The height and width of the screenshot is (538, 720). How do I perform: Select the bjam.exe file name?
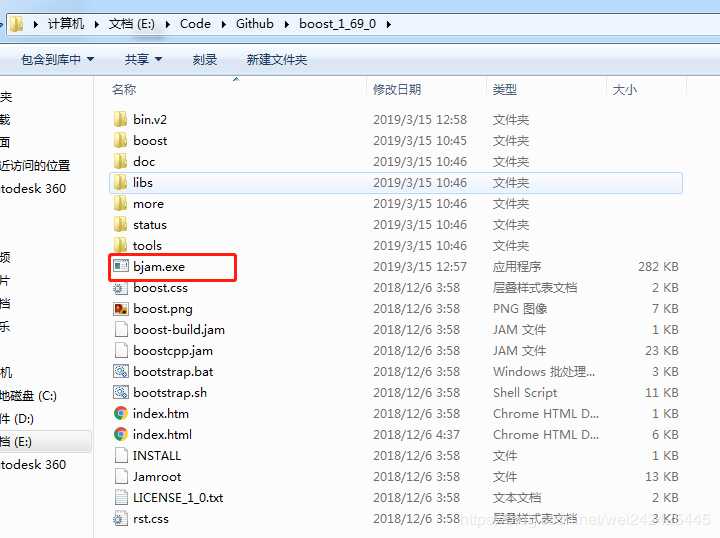pos(159,267)
